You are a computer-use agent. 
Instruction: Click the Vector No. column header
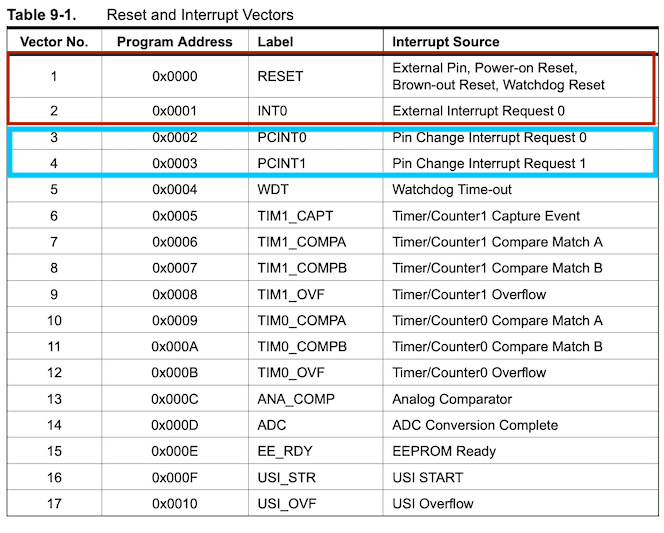point(54,42)
